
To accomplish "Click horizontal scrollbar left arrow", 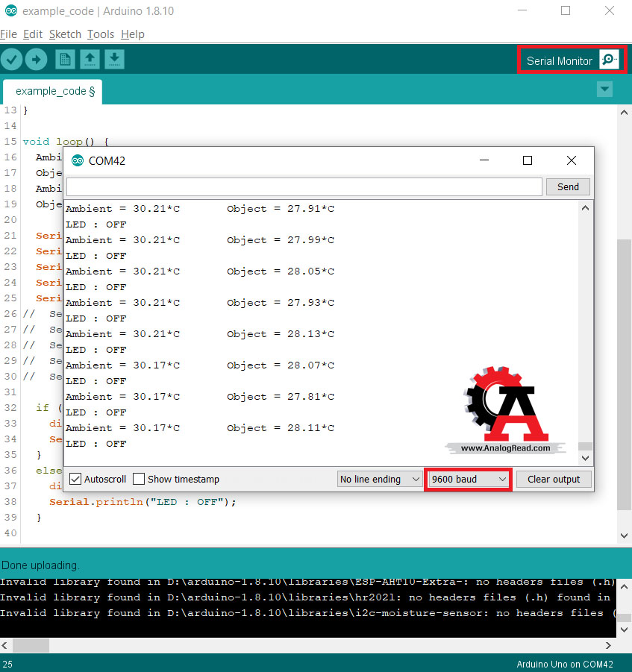I will pyautogui.click(x=4, y=645).
